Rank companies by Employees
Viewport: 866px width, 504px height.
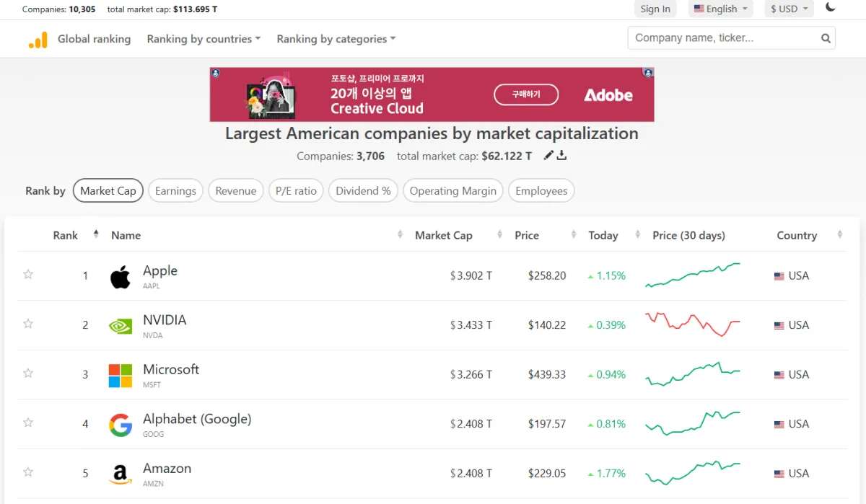tap(541, 190)
